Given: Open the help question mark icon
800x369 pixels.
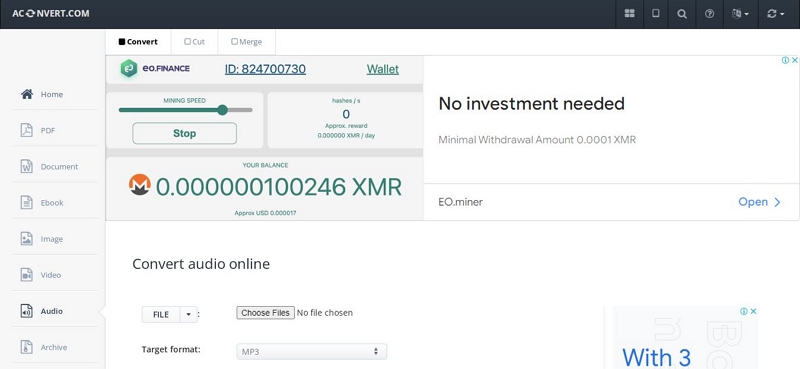Looking at the screenshot, I should [x=709, y=14].
